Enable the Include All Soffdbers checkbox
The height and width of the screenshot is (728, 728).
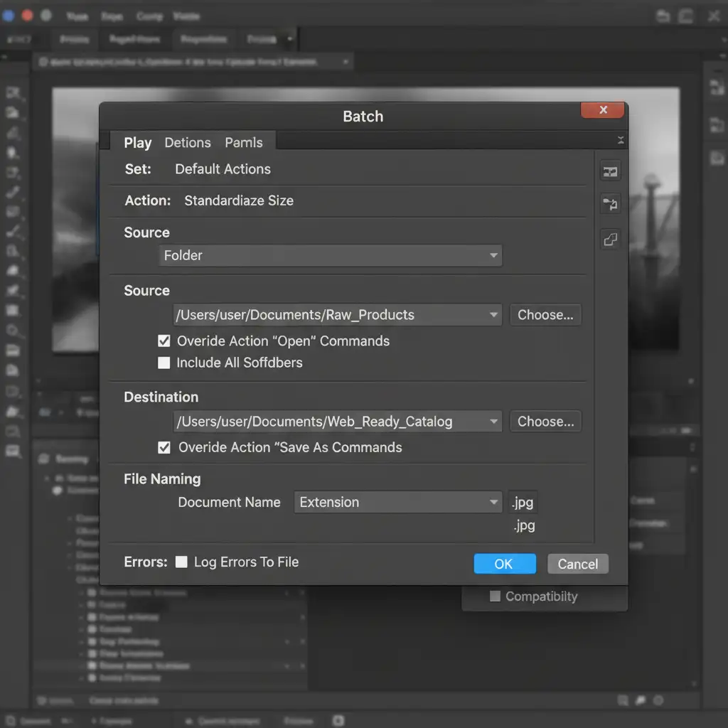point(164,363)
